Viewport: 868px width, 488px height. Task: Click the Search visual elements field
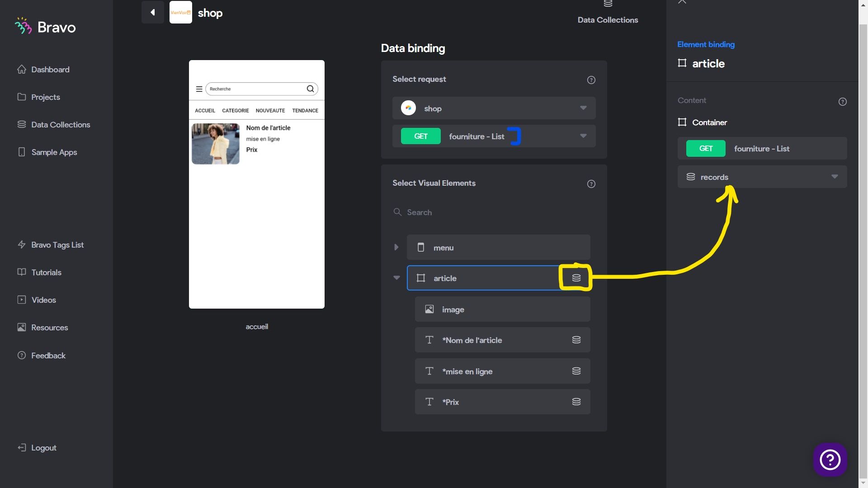pyautogui.click(x=494, y=212)
